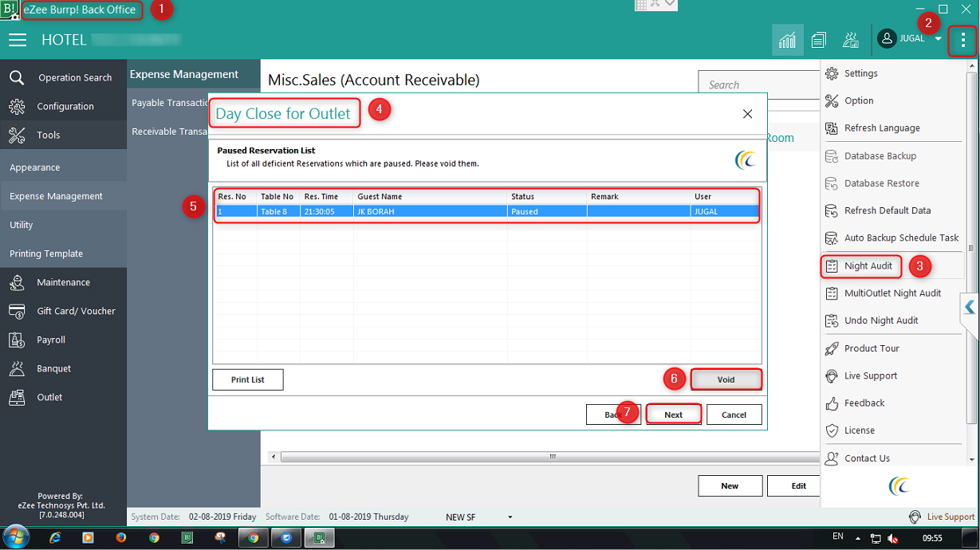
Task: Click the Search input field
Action: 759,84
